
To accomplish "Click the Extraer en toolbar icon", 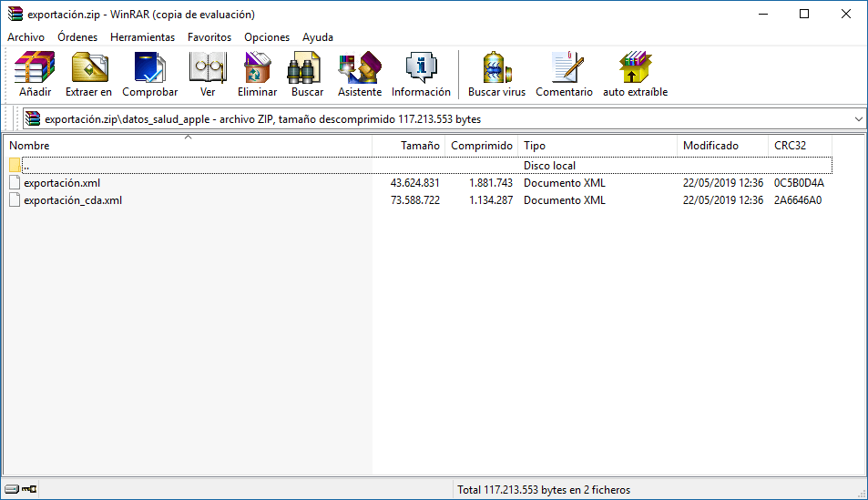I will point(89,67).
